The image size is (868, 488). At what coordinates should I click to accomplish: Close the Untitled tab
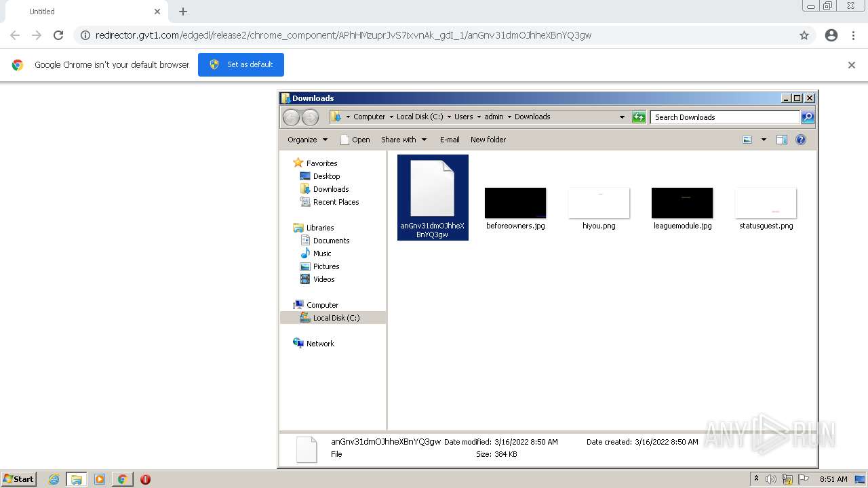click(x=157, y=12)
